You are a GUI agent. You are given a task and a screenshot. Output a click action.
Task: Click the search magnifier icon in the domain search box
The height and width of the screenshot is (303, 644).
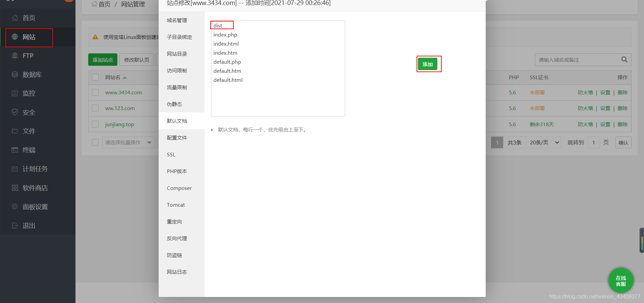click(624, 59)
